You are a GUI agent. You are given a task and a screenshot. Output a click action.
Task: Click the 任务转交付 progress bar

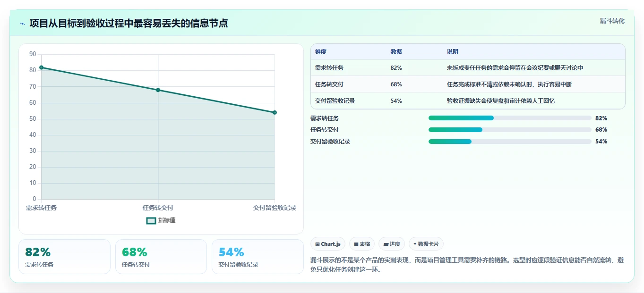tap(510, 130)
